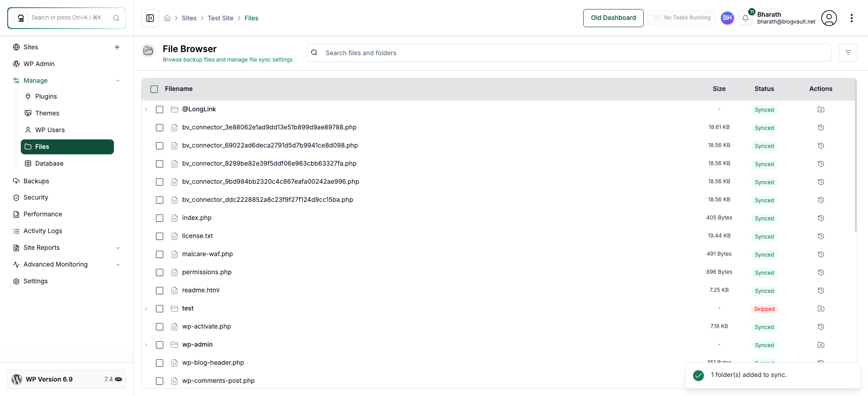
Task: Click the Old Dashboard button
Action: coord(613,18)
